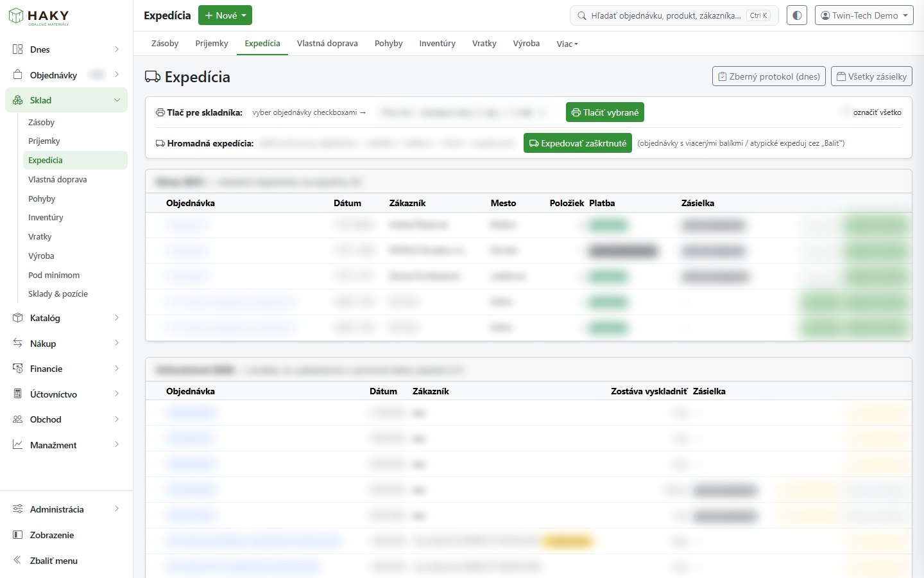This screenshot has height=578, width=924.
Task: Click the Financie icon in the sidebar
Action: click(x=18, y=369)
